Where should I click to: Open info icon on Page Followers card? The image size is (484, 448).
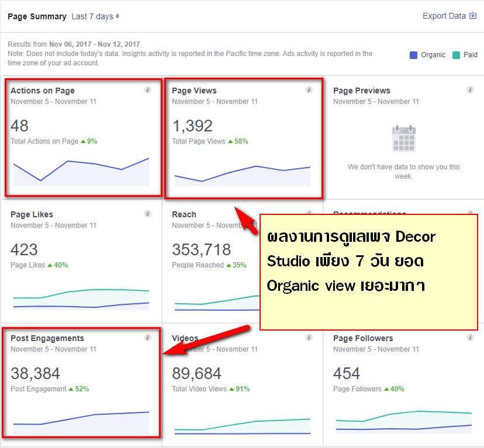pos(470,337)
